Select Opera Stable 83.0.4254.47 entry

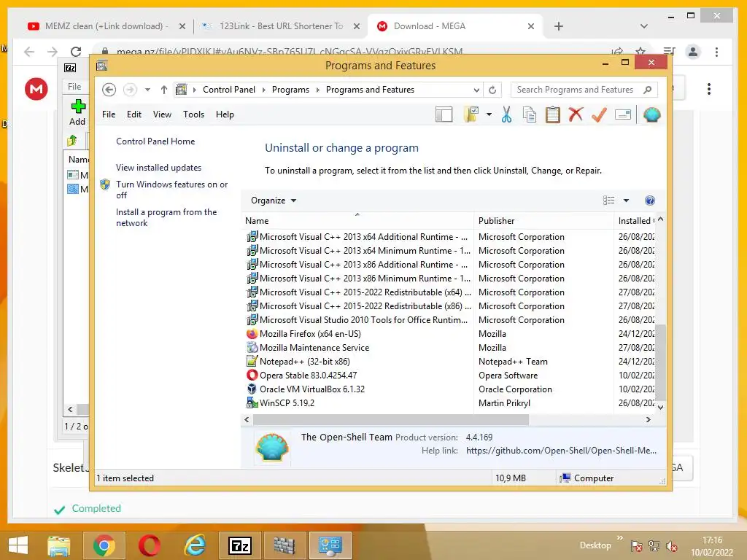coord(308,376)
